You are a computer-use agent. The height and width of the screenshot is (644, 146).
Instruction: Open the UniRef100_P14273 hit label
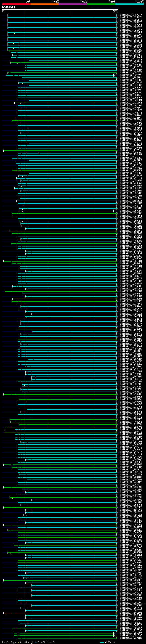131,17
